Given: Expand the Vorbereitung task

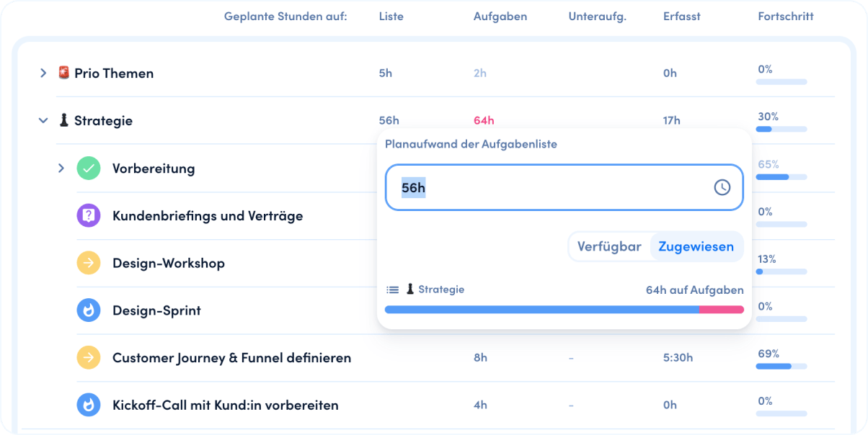Looking at the screenshot, I should 61,169.
